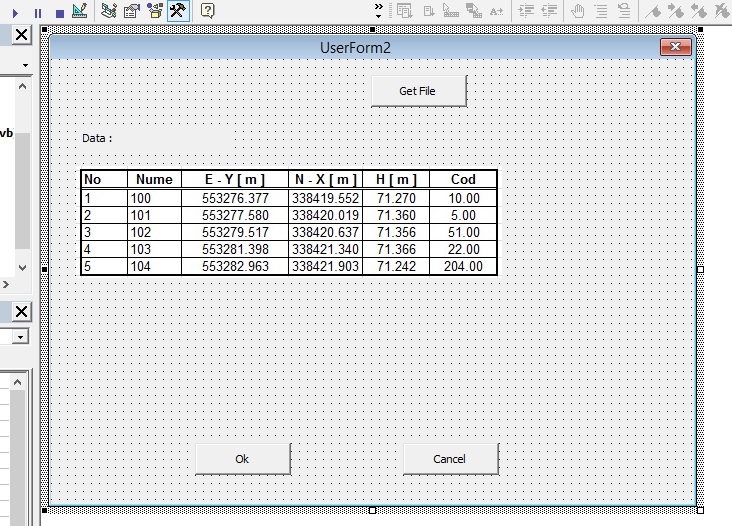Image resolution: width=732 pixels, height=526 pixels.
Task: Click the List Constants icon
Action: [429, 11]
